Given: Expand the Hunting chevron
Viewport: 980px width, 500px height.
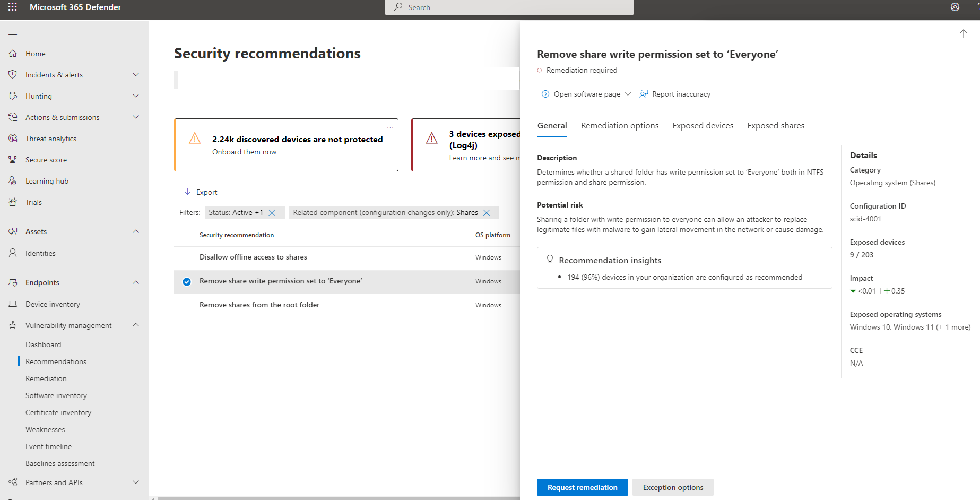Looking at the screenshot, I should tap(136, 96).
